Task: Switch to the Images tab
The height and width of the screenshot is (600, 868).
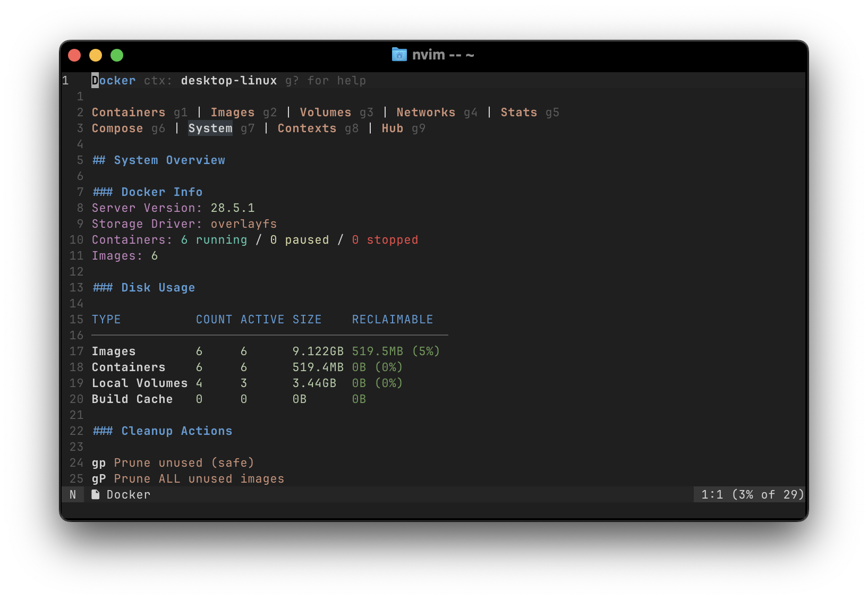Action: point(233,113)
